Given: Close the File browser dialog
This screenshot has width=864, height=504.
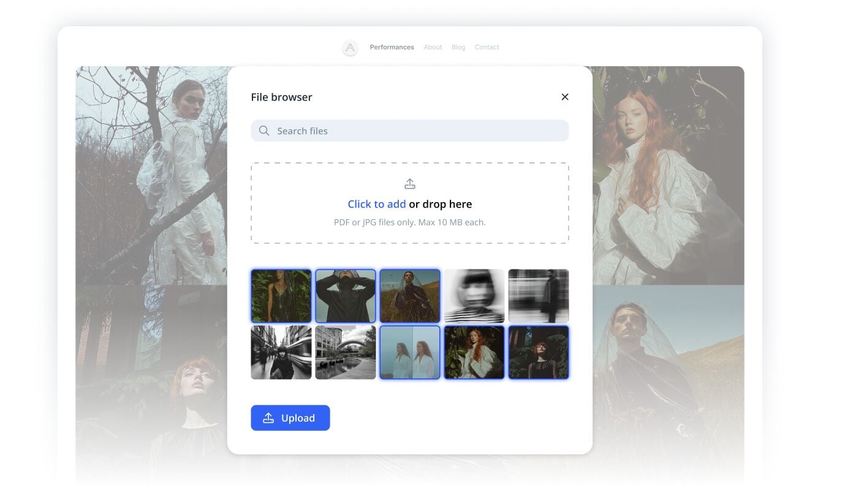Looking at the screenshot, I should pyautogui.click(x=564, y=97).
